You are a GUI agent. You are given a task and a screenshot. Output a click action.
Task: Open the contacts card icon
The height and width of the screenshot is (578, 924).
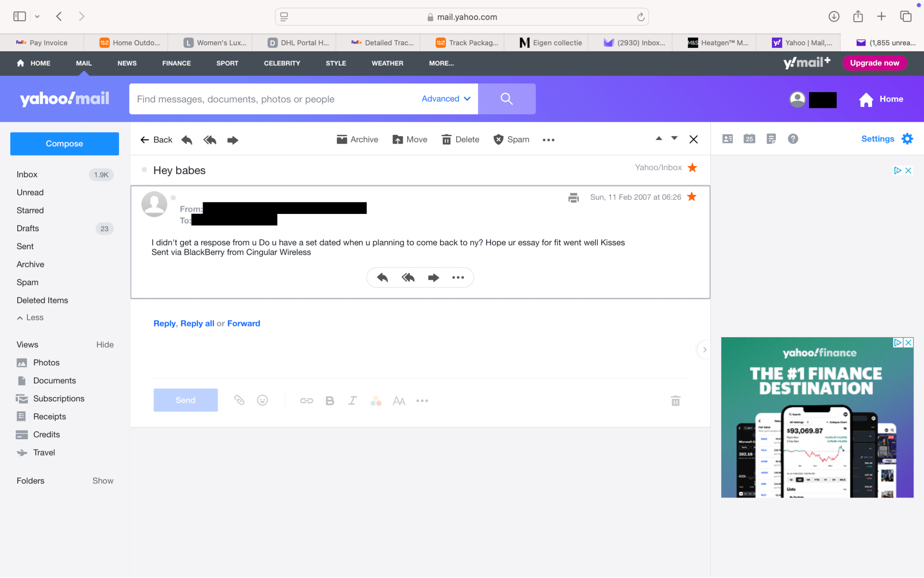tap(728, 139)
